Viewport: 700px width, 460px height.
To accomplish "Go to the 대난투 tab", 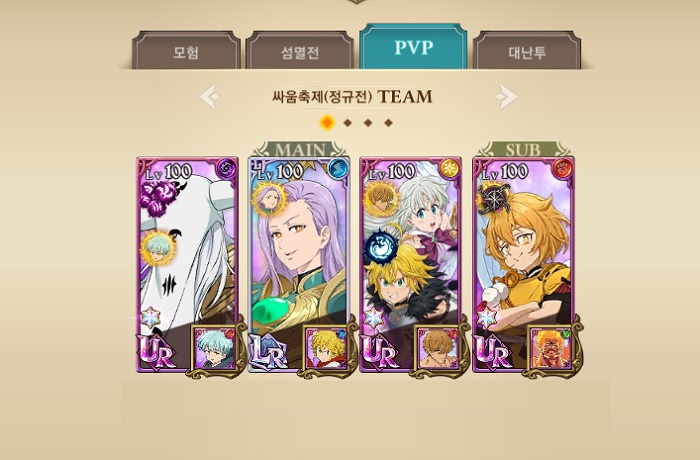I will tap(527, 50).
